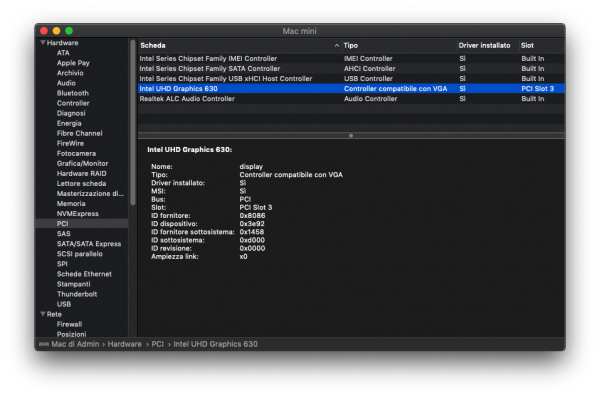
Task: Select Intel Series Chipset Family SATA Controller row
Action: [351, 69]
